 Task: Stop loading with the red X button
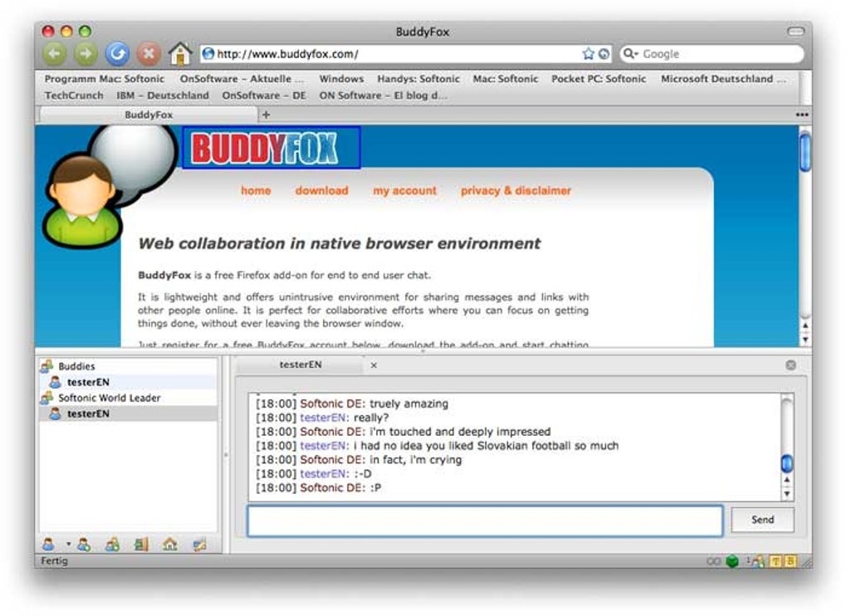point(149,53)
